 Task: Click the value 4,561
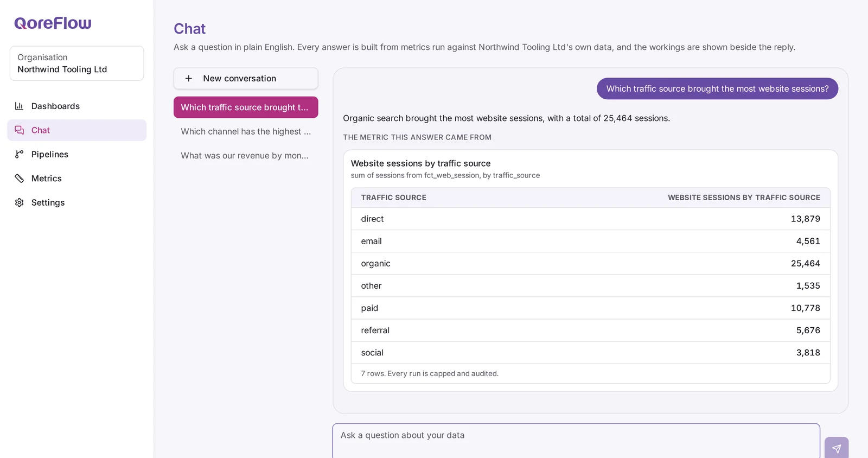tap(808, 241)
